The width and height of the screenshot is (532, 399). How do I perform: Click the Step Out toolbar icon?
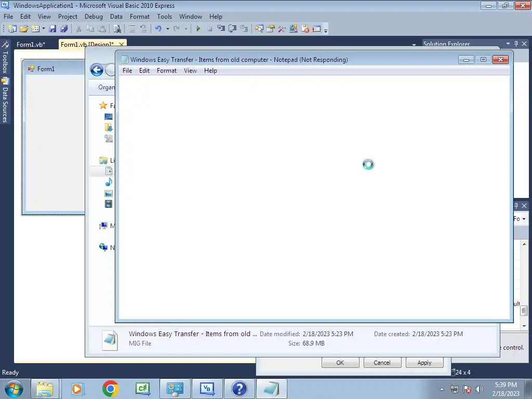244,29
